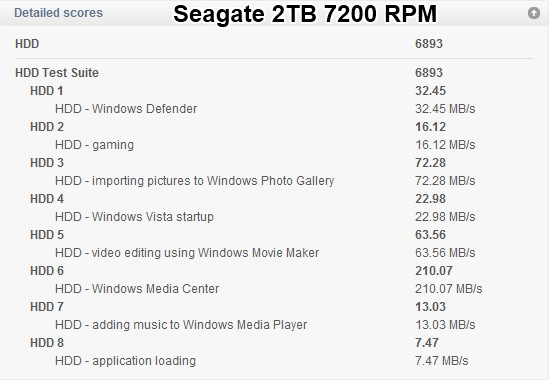Select adding music to Windows Media Player

(x=200, y=325)
